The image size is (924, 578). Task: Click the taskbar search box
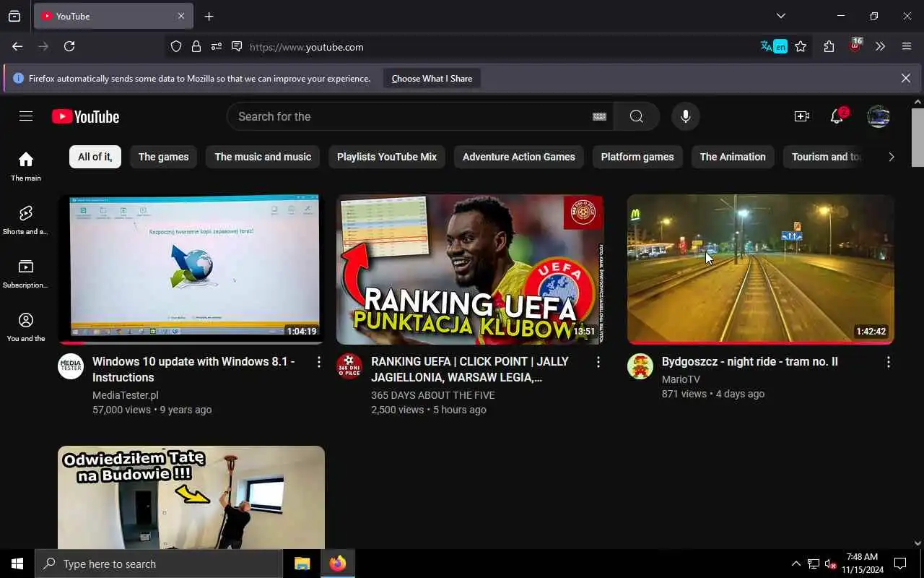[159, 564]
